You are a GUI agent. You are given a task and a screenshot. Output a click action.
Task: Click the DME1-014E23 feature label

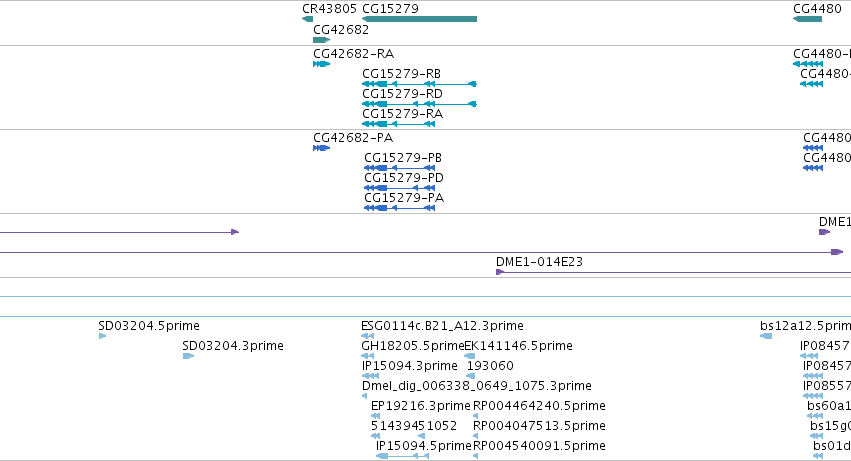point(539,262)
